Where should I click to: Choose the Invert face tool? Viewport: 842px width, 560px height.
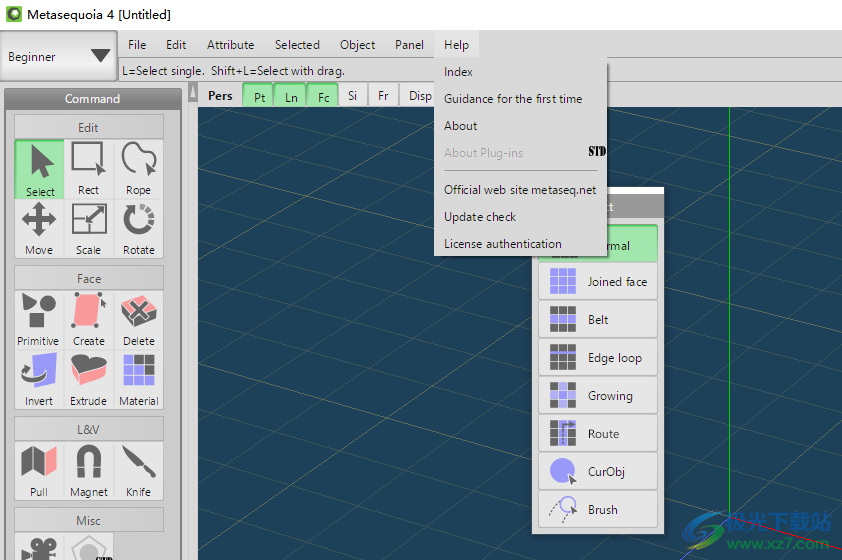tap(39, 380)
